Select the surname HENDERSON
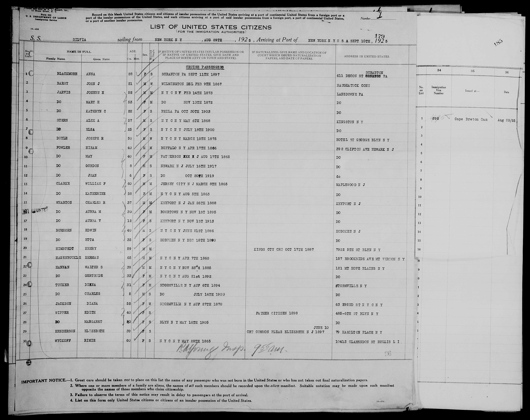 [x=65, y=331]
